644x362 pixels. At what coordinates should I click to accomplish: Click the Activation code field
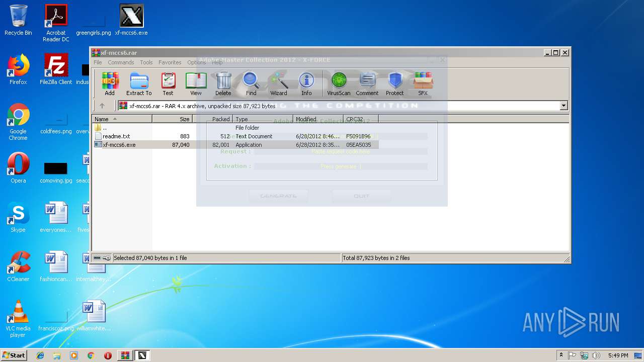click(341, 166)
